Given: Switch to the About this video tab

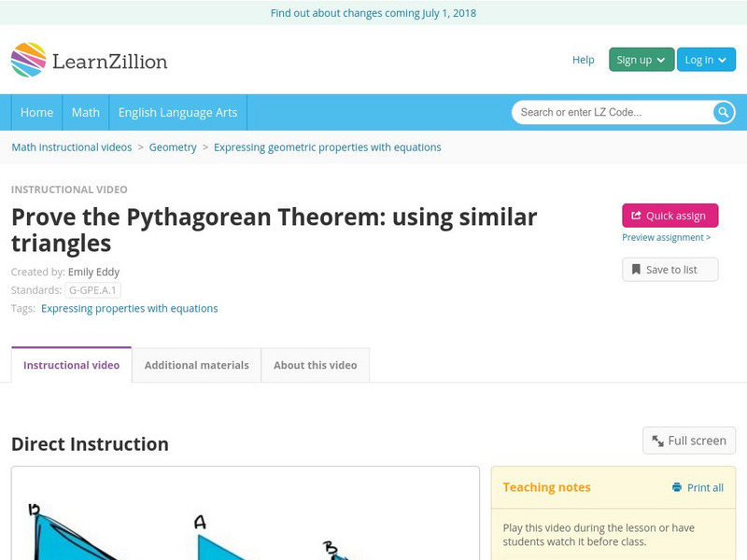Looking at the screenshot, I should pos(314,365).
